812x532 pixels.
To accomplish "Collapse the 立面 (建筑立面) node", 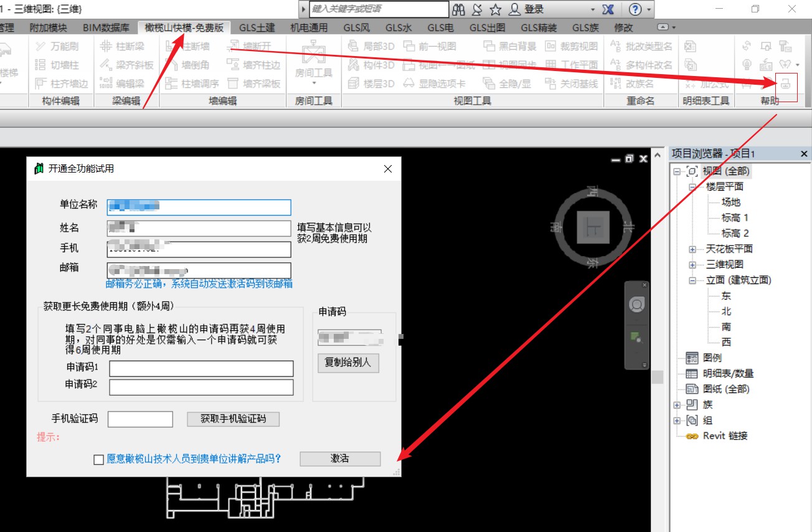I will (x=692, y=280).
